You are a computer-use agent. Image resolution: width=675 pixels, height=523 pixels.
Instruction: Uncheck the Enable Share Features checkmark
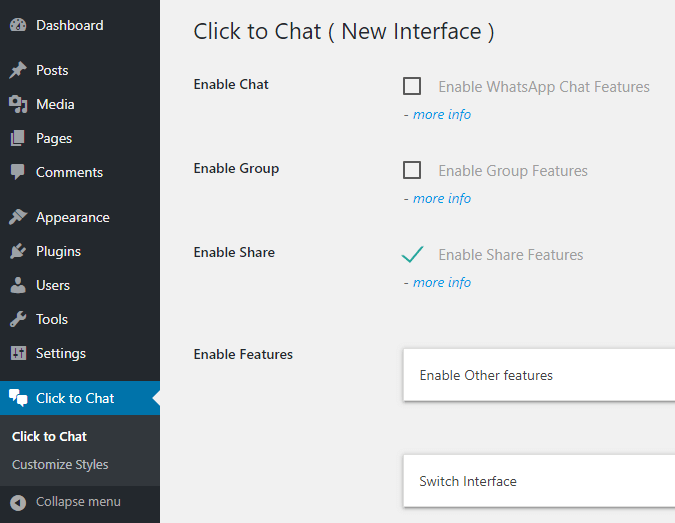412,254
